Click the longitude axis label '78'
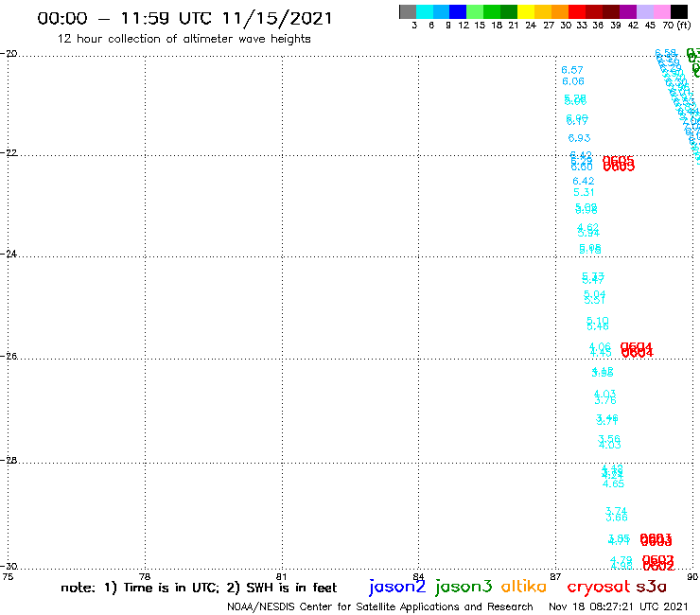 (x=145, y=576)
